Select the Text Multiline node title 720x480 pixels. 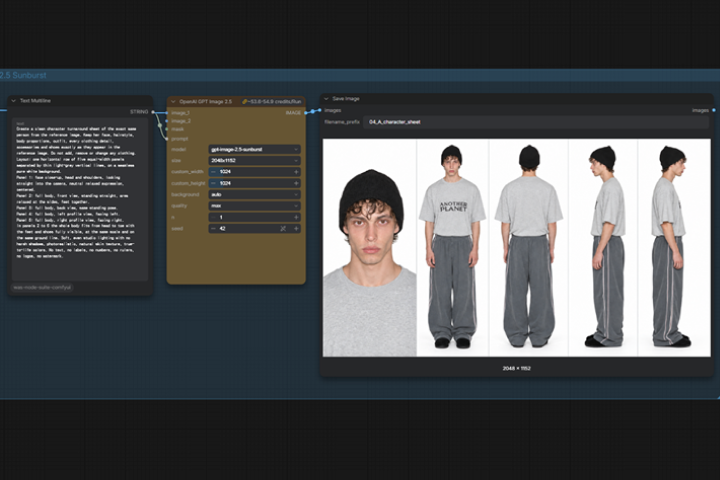coord(35,101)
